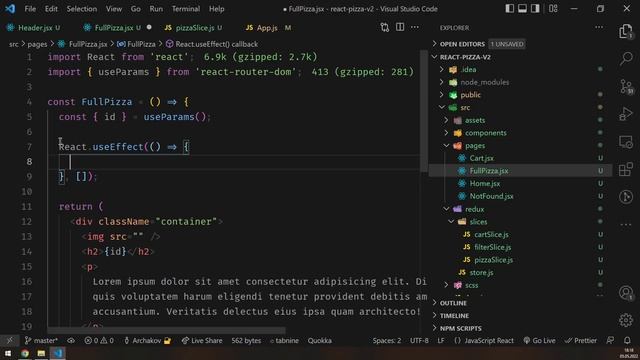This screenshot has width=640, height=360.
Task: Click Quokka status bar entry
Action: click(320, 340)
